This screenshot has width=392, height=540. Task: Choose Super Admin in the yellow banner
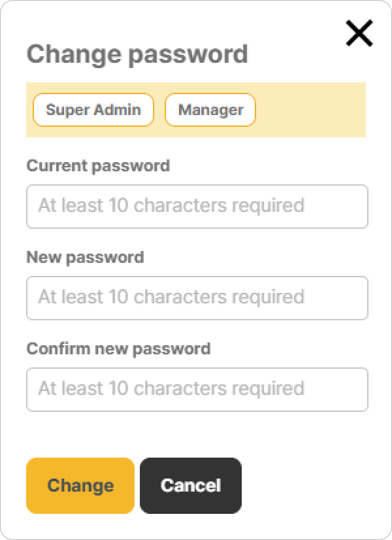(93, 110)
